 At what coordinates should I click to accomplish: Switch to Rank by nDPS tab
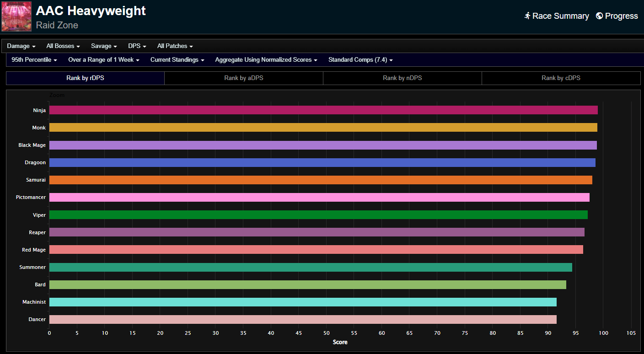[402, 78]
